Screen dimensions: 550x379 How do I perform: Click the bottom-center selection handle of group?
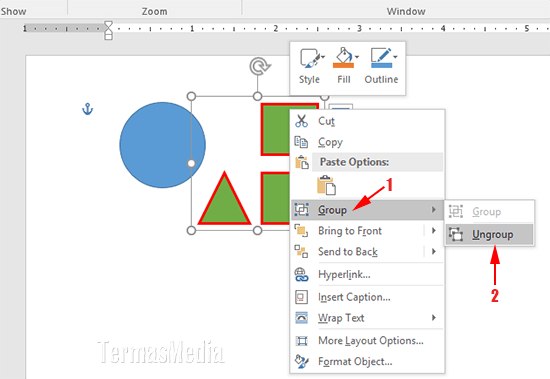point(257,230)
